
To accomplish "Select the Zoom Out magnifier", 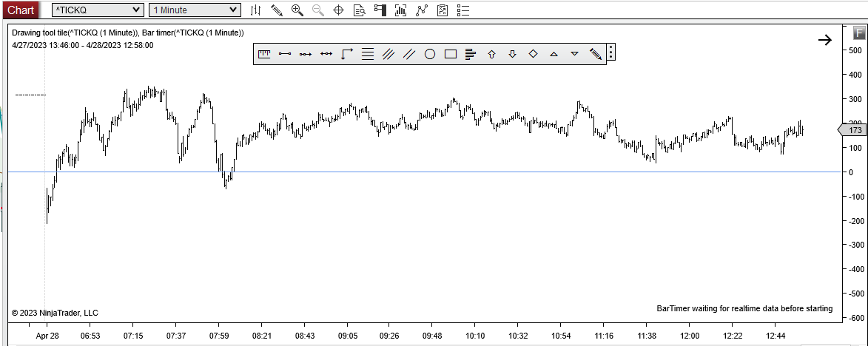I will click(317, 10).
